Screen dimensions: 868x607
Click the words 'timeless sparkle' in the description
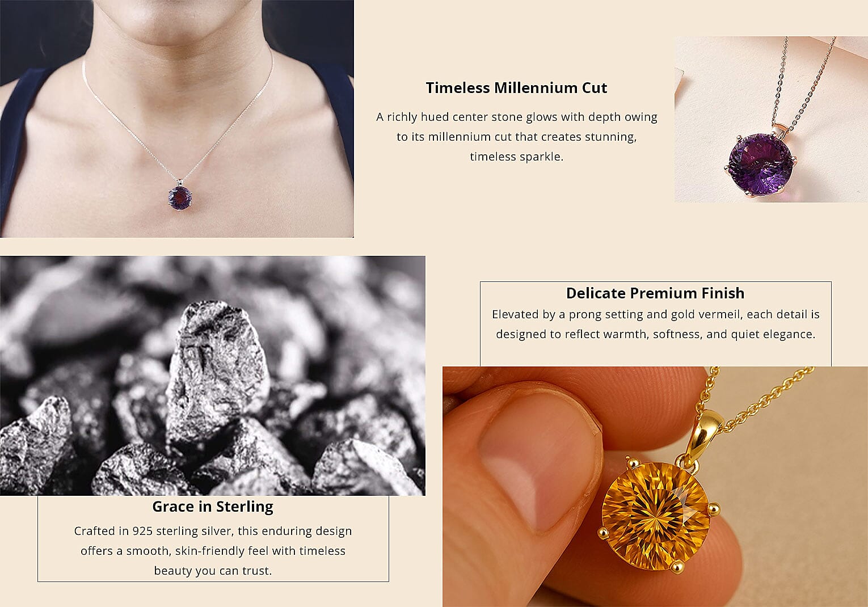[516, 157]
